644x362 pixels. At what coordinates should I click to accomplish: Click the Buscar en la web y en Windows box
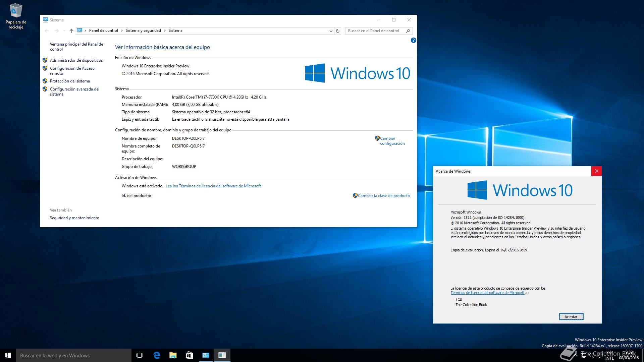pos(74,355)
